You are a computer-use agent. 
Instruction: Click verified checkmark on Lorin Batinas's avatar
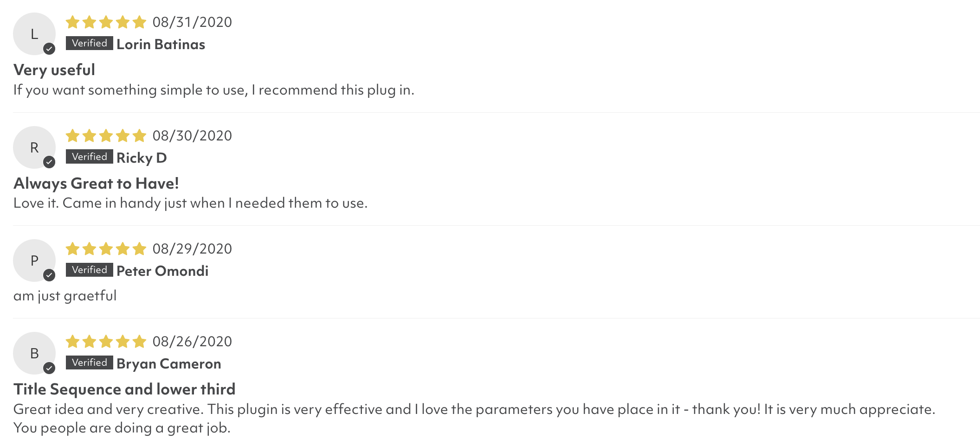(x=49, y=49)
